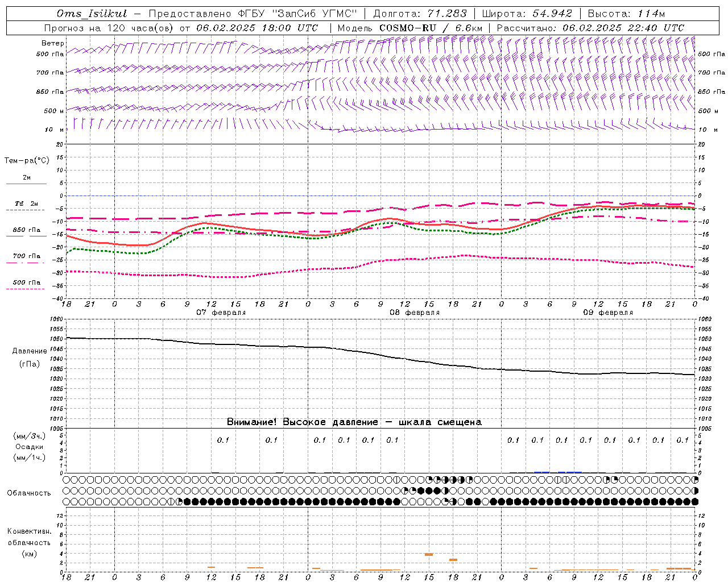Viewport: 728px width, 582px height.
Task: Click the right-side '500 гПа' wind label
Action: [712, 54]
